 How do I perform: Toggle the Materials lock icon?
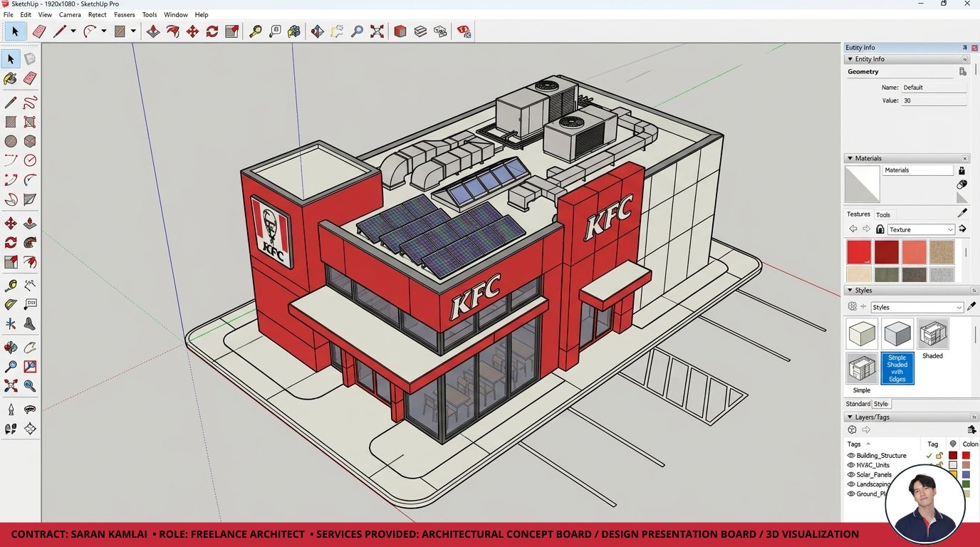[961, 171]
